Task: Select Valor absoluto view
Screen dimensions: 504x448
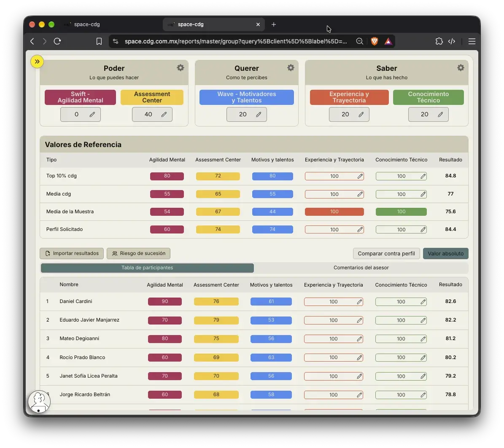Action: (445, 253)
